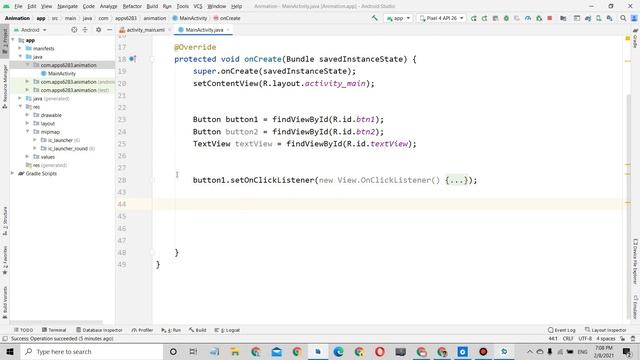Open the app run configuration dropdown

[x=398, y=18]
